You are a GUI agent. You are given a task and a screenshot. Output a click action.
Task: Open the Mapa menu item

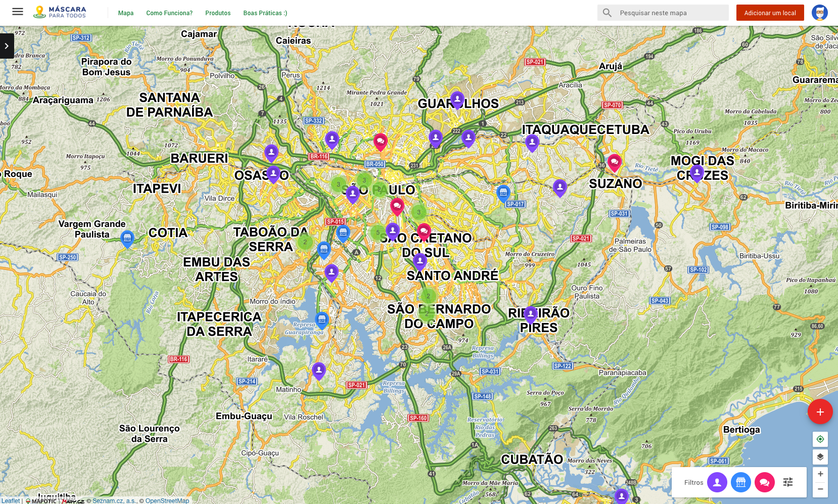pyautogui.click(x=126, y=13)
